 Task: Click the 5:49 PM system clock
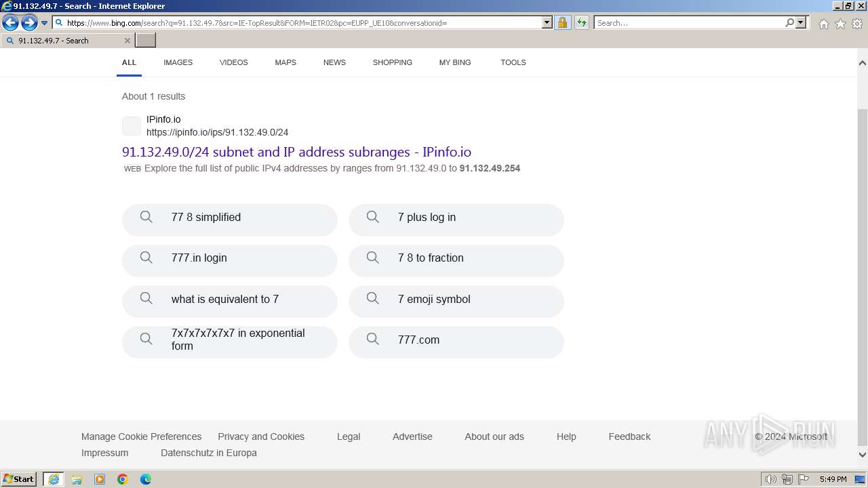833,479
